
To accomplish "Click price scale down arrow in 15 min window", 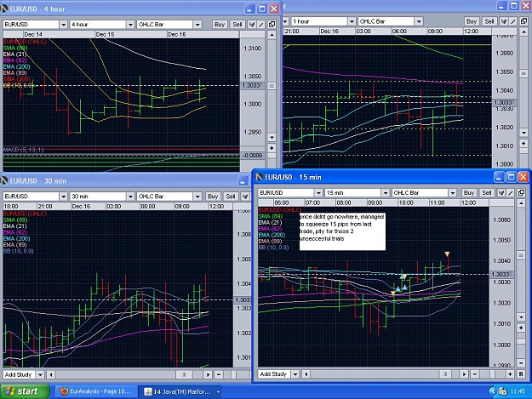I will (x=521, y=317).
